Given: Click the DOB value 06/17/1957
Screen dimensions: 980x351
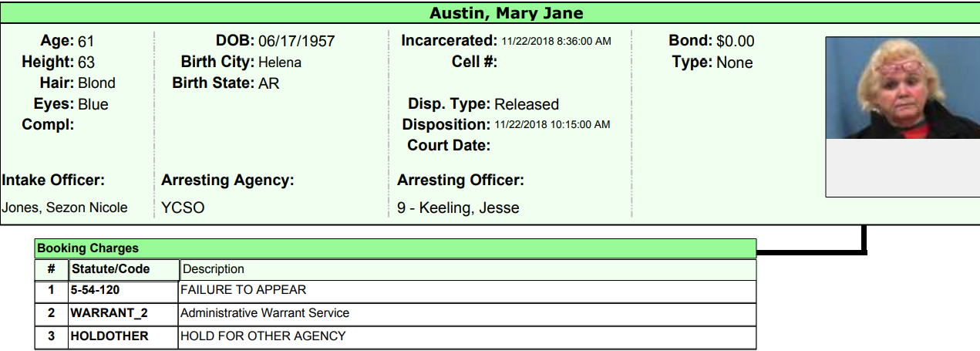Looking at the screenshot, I should [x=296, y=42].
